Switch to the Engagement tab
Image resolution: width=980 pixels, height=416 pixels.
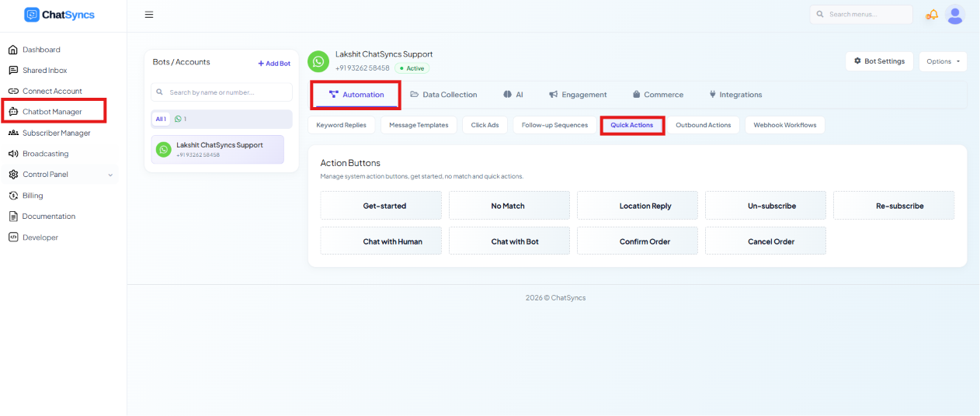[578, 95]
